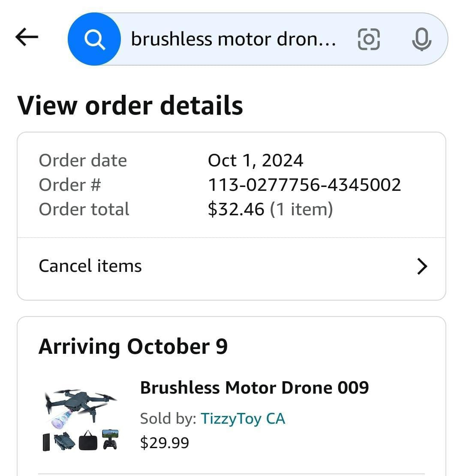The width and height of the screenshot is (463, 476).
Task: Open Brushless Motor Drone 009 product title
Action: 254,388
